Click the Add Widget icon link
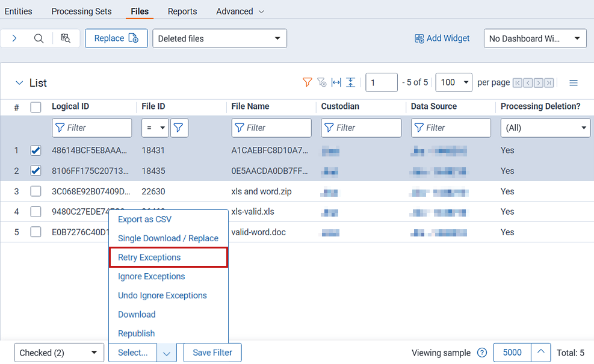The image size is (594, 364). [442, 39]
